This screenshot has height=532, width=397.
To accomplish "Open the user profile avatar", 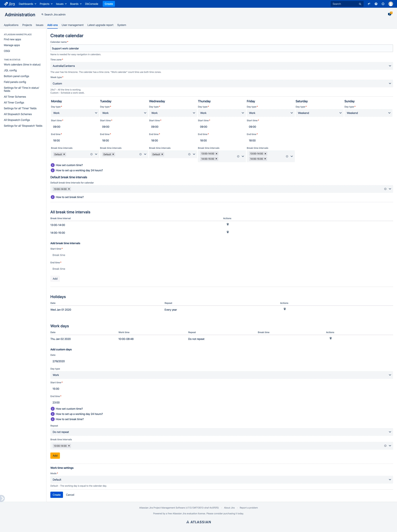I will [x=391, y=4].
